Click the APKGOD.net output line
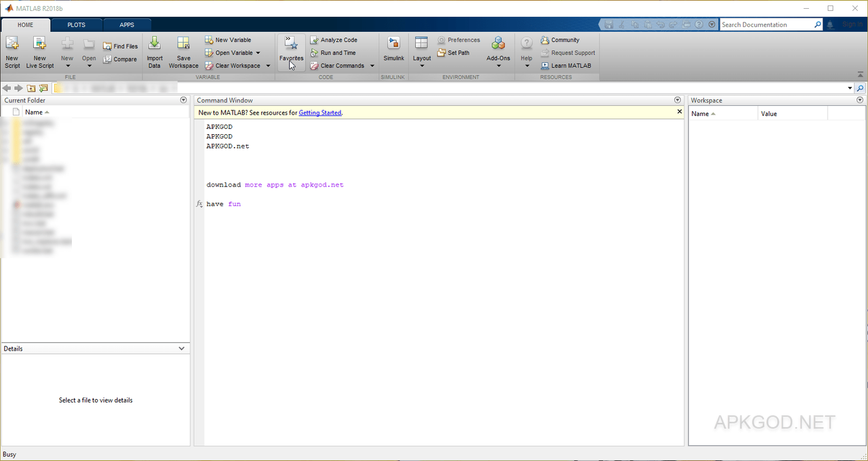868x461 pixels. (228, 146)
